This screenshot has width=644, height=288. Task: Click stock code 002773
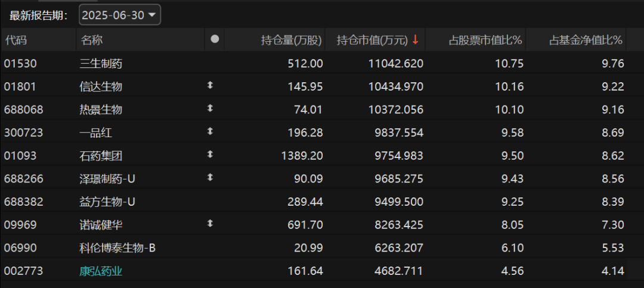coord(23,271)
